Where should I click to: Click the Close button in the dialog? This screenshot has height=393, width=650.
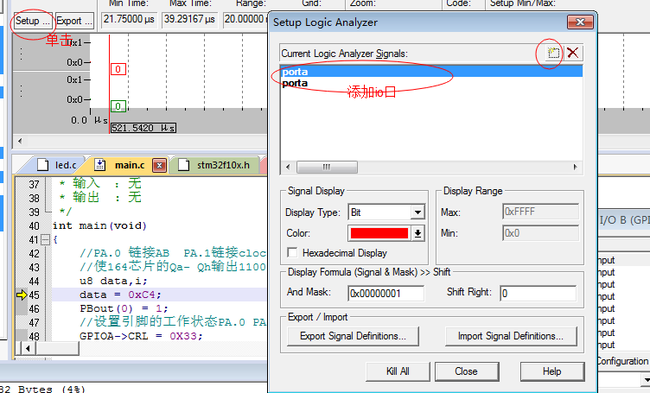click(466, 371)
